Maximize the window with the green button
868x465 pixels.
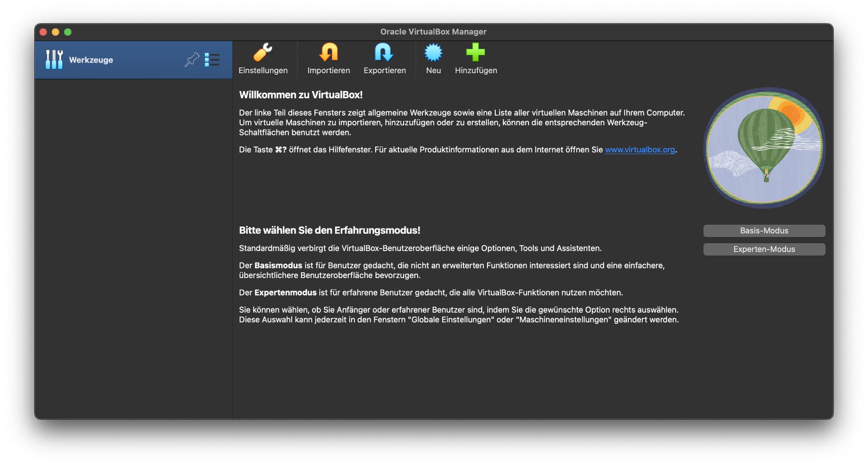68,32
